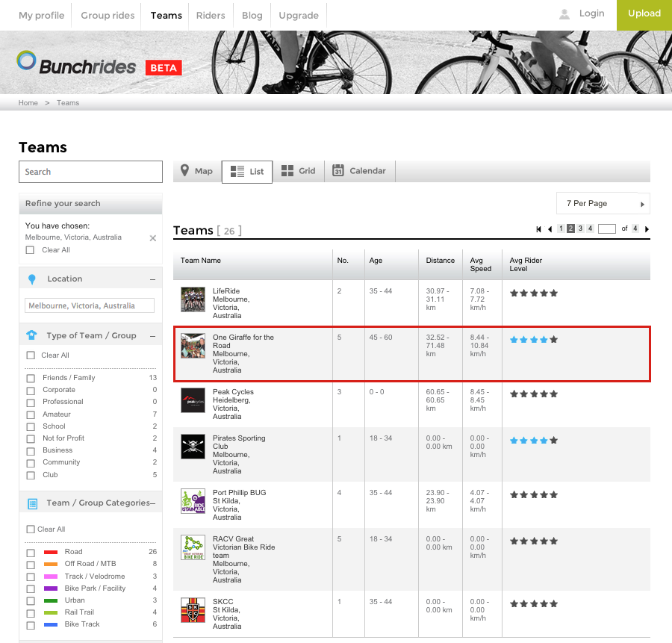
Task: Open the Peak Cycles logo thumbnail
Action: [193, 400]
